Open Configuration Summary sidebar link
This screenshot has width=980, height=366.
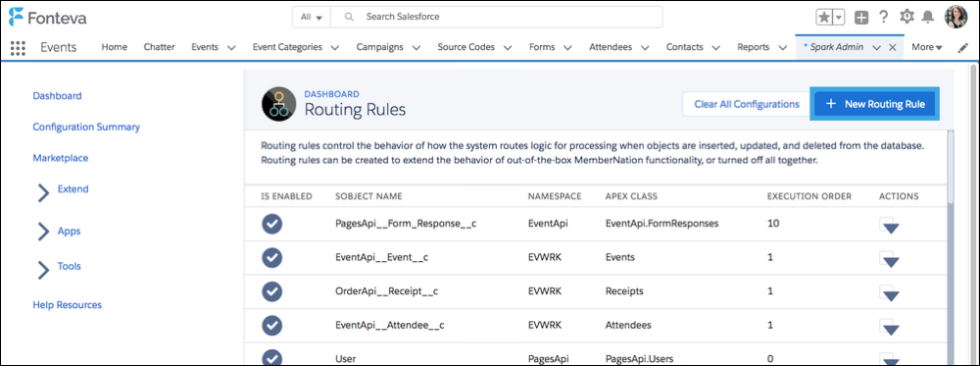pos(86,127)
